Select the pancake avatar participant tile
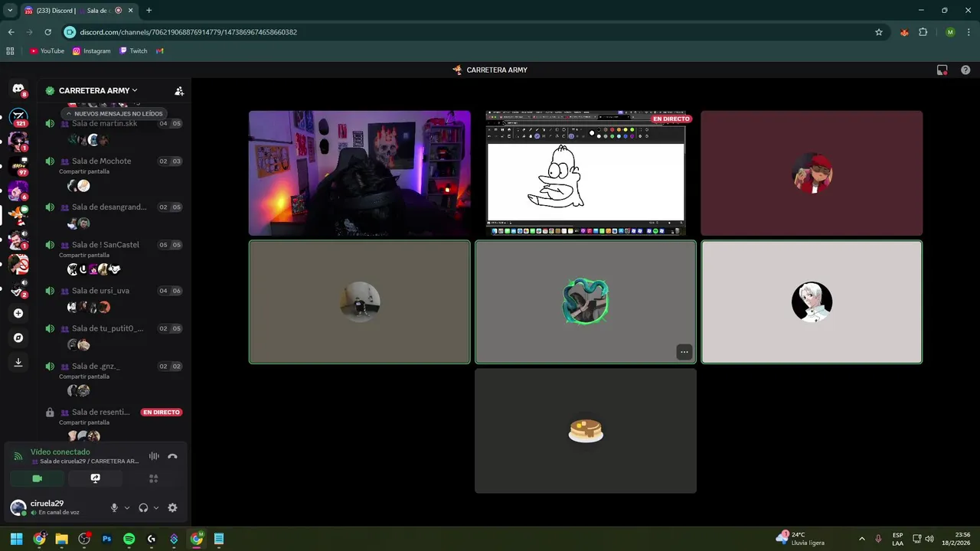Viewport: 980px width, 551px height. click(x=586, y=431)
